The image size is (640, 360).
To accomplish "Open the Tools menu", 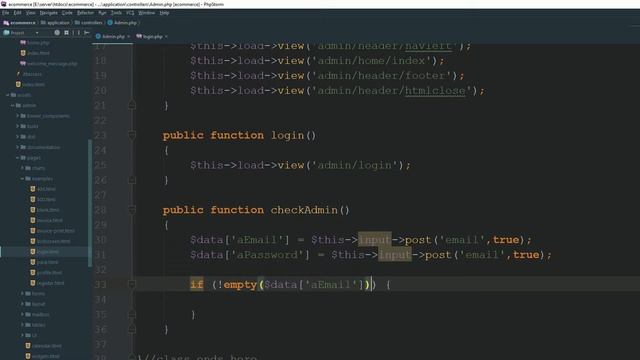I will point(116,13).
